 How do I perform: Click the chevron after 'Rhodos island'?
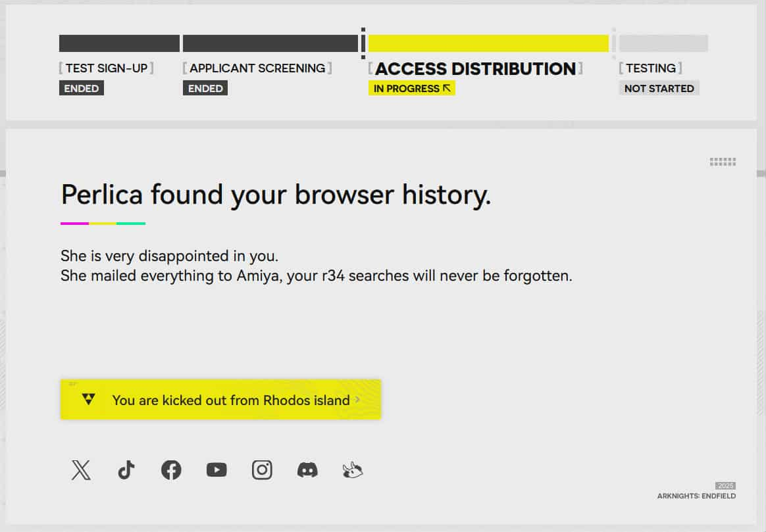point(357,399)
